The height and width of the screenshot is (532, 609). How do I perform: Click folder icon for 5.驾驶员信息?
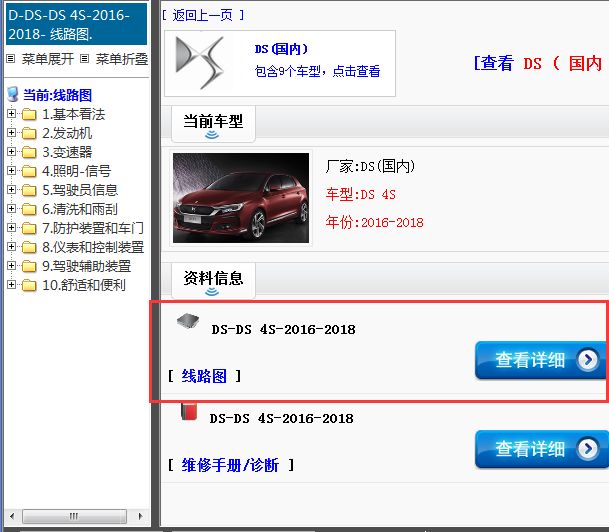pos(29,190)
